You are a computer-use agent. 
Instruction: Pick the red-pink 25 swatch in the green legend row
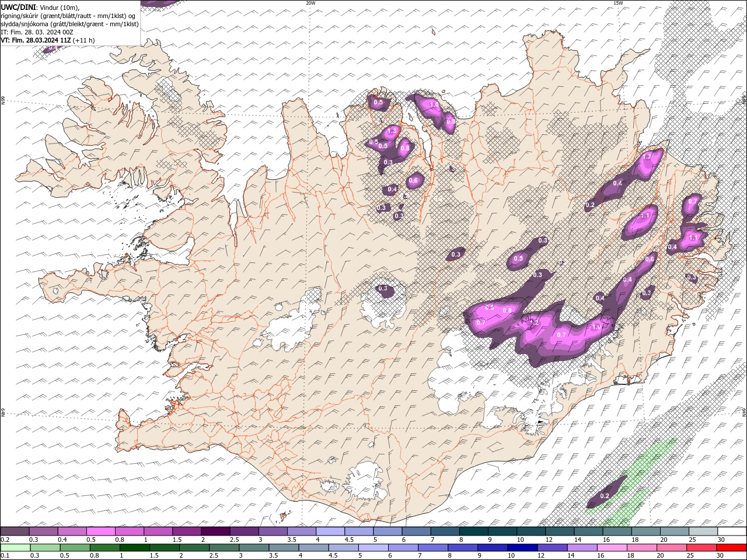coord(701,548)
